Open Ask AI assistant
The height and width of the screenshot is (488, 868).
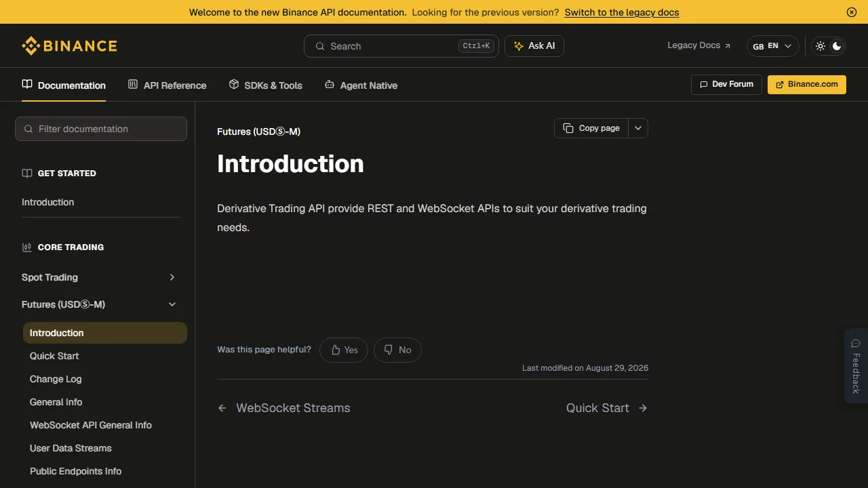[x=534, y=46]
